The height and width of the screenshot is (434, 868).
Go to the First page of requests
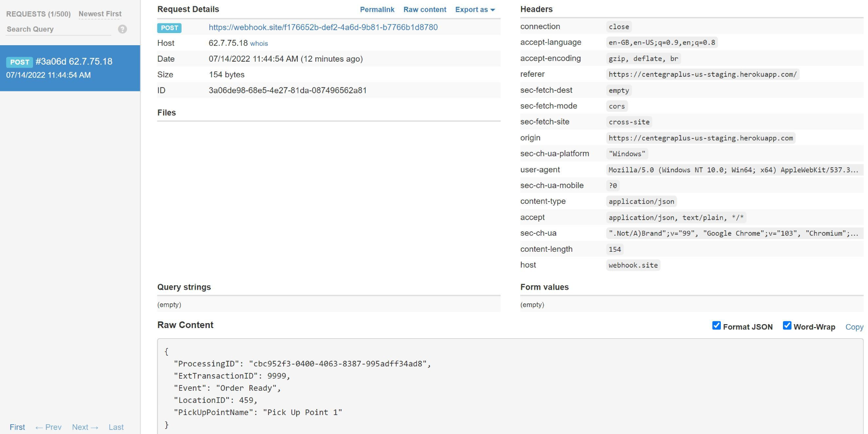tap(17, 427)
